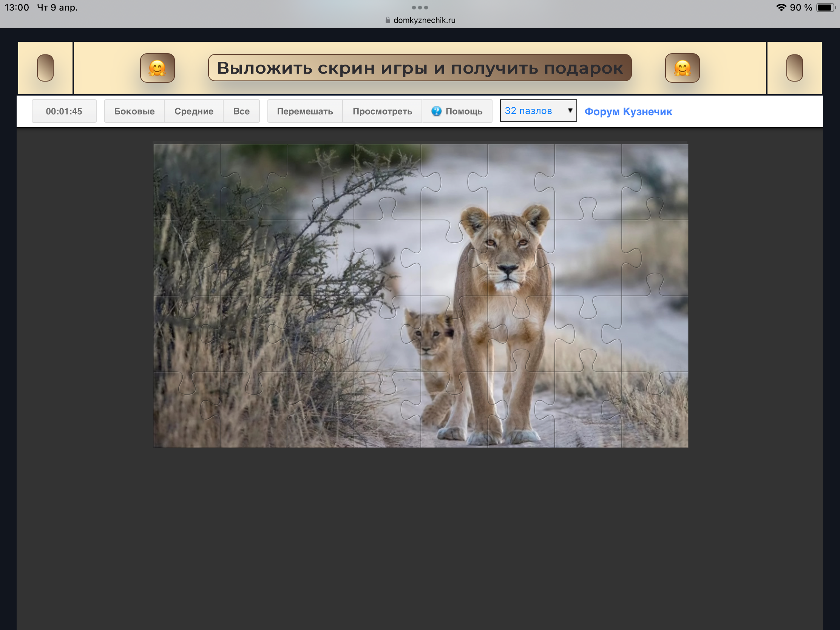Image resolution: width=840 pixels, height=630 pixels.
Task: Tap the Wi-Fi status icon
Action: point(781,8)
